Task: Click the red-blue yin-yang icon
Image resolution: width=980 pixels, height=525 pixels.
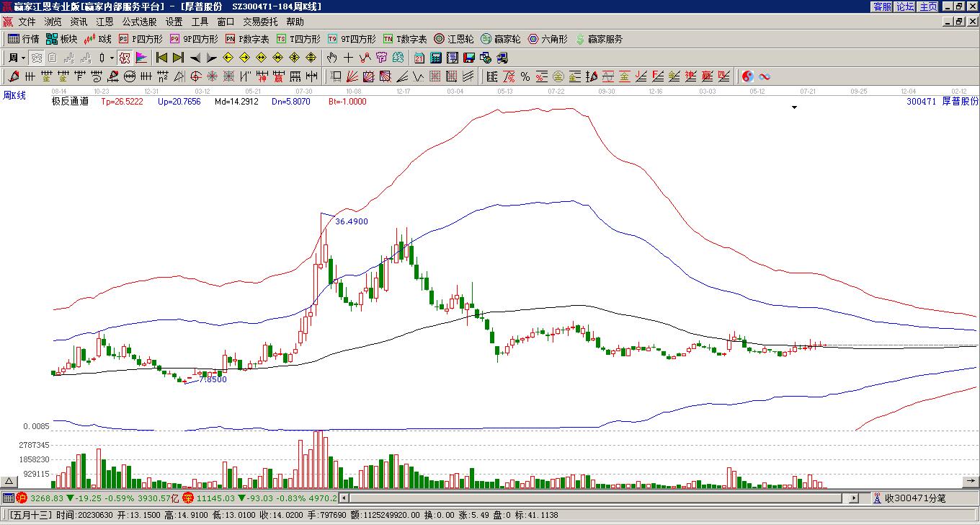Action: click(x=748, y=76)
